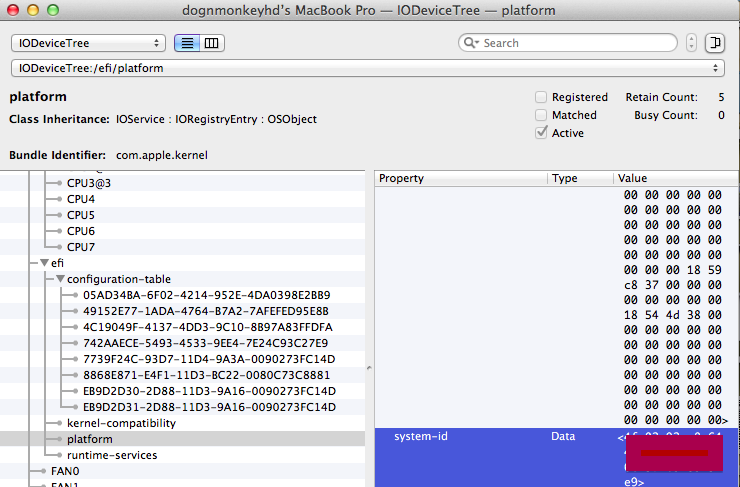The height and width of the screenshot is (487, 740).
Task: Open the IODeviceTree plane dropdown
Action: click(x=89, y=43)
